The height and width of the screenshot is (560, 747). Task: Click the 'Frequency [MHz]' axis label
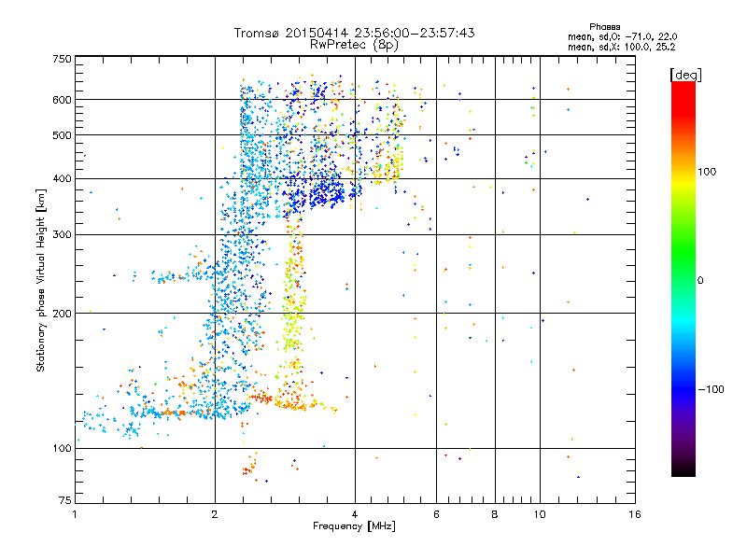coord(354,526)
